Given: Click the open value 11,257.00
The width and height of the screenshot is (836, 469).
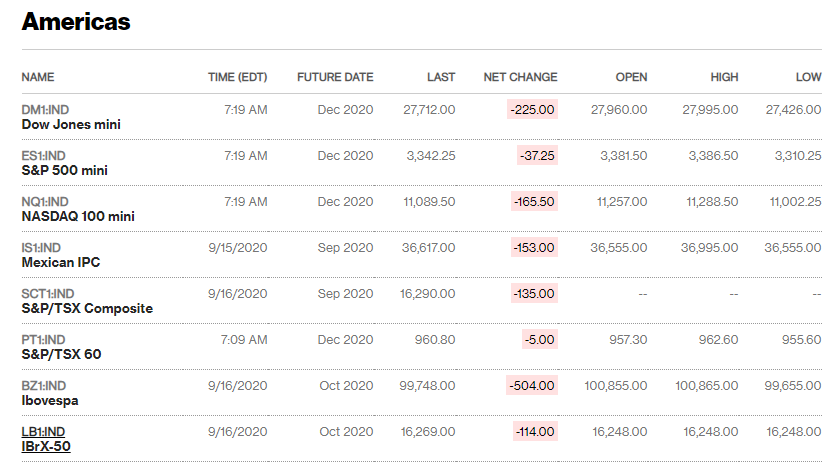Looking at the screenshot, I should coord(622,202).
